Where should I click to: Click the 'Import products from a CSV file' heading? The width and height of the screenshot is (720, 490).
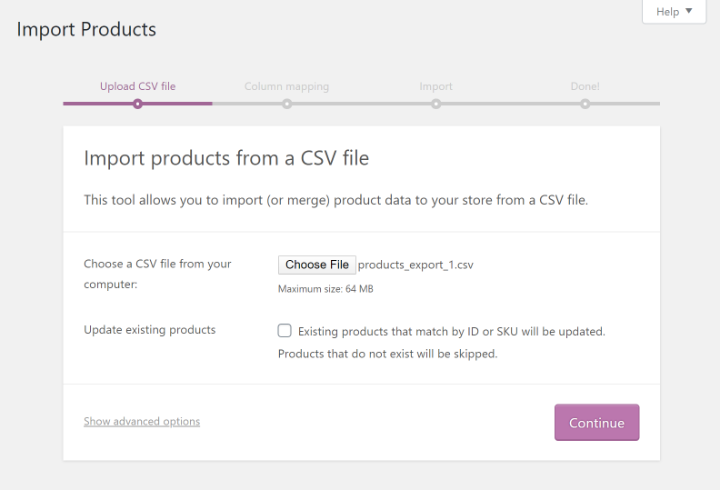(x=227, y=158)
